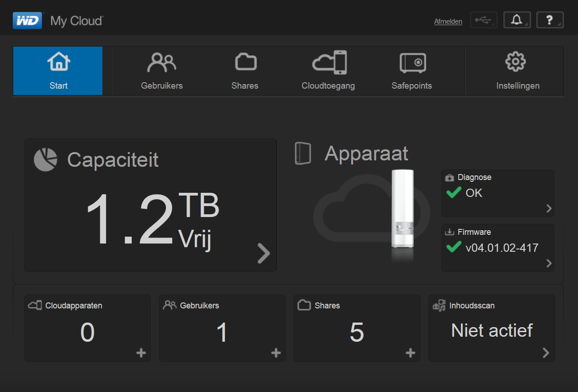Open Cloudtoegang from the navigation bar

click(x=328, y=62)
